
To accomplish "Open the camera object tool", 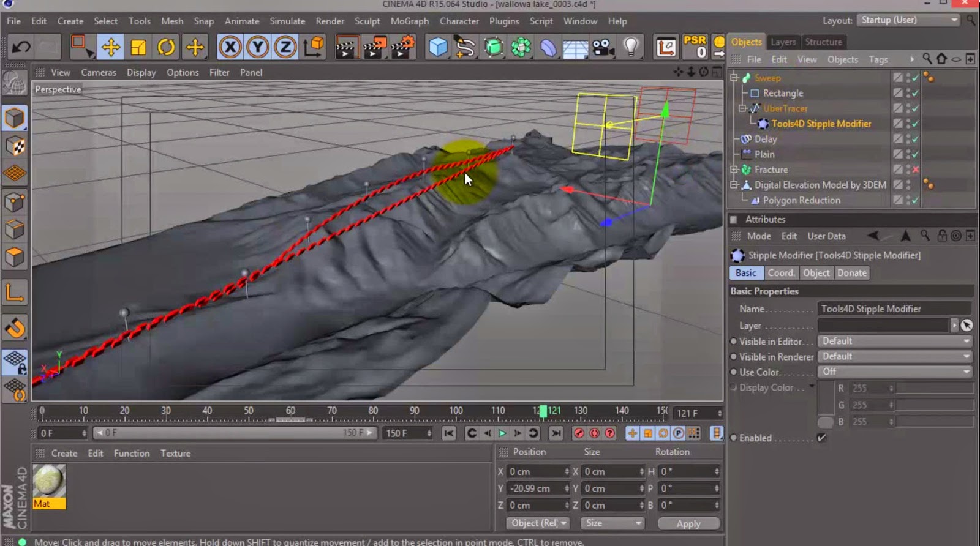I will 603,47.
